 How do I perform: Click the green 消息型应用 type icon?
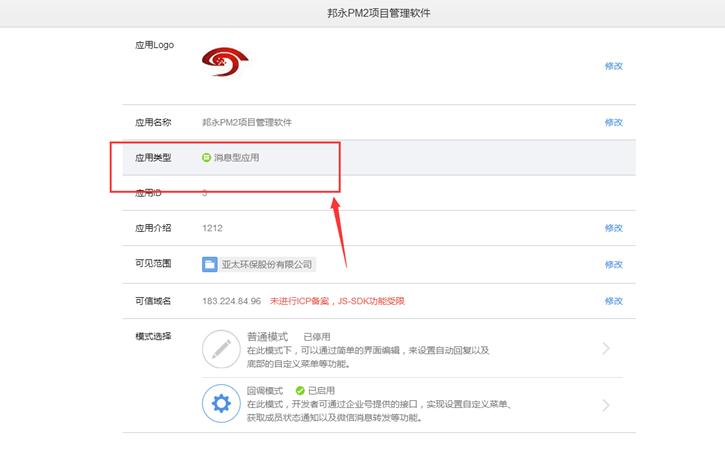point(207,157)
